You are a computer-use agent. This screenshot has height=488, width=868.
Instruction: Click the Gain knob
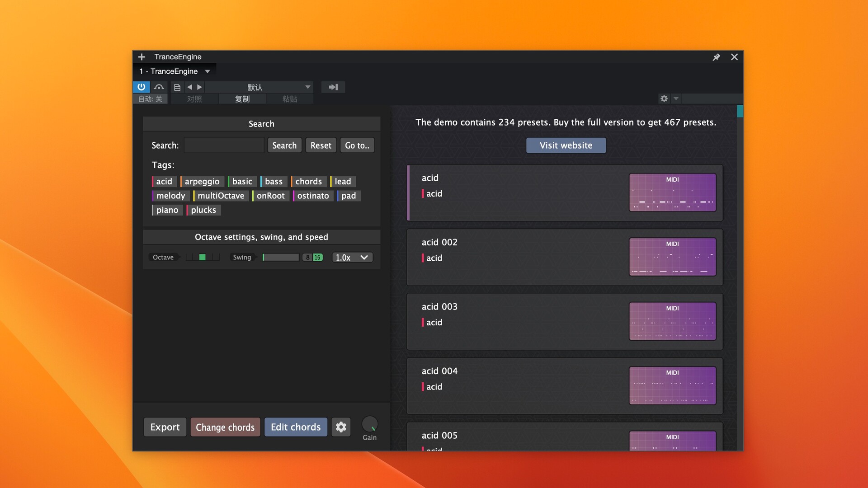point(370,425)
